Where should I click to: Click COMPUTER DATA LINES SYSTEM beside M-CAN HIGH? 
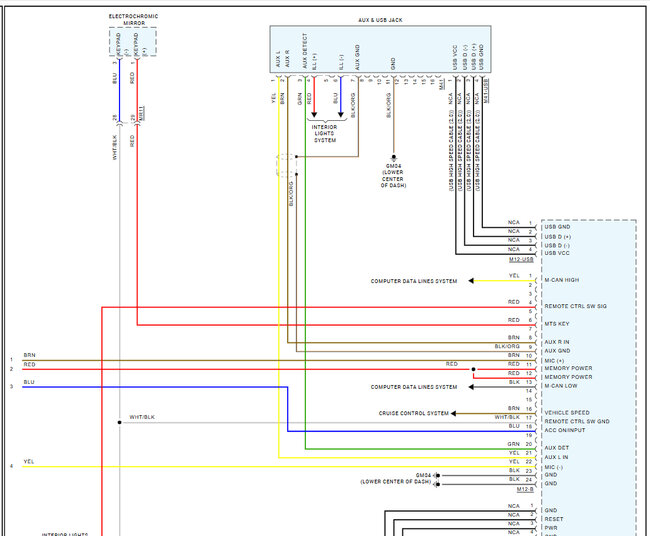click(414, 281)
